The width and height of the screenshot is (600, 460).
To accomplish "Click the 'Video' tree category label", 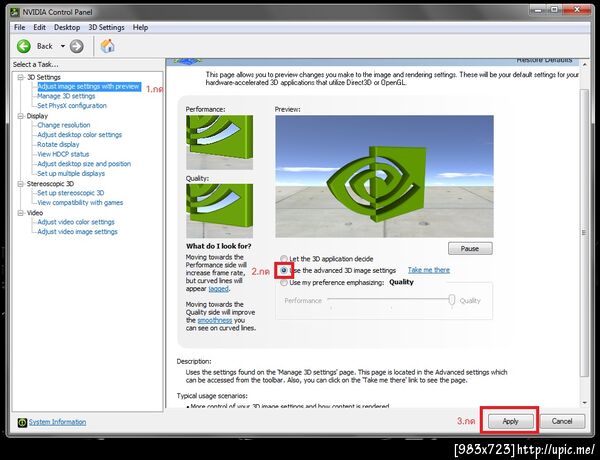I will tap(34, 213).
